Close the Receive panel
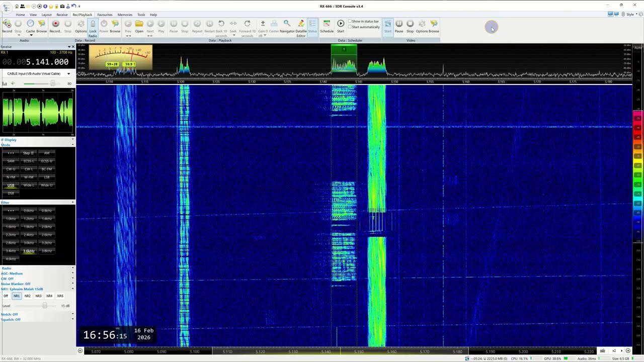 (x=73, y=47)
